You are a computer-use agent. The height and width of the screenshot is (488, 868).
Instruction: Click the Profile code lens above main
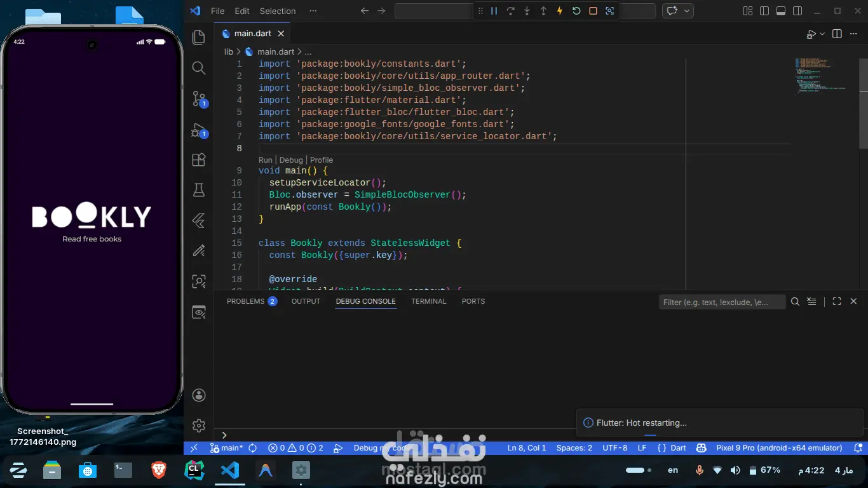pyautogui.click(x=322, y=160)
